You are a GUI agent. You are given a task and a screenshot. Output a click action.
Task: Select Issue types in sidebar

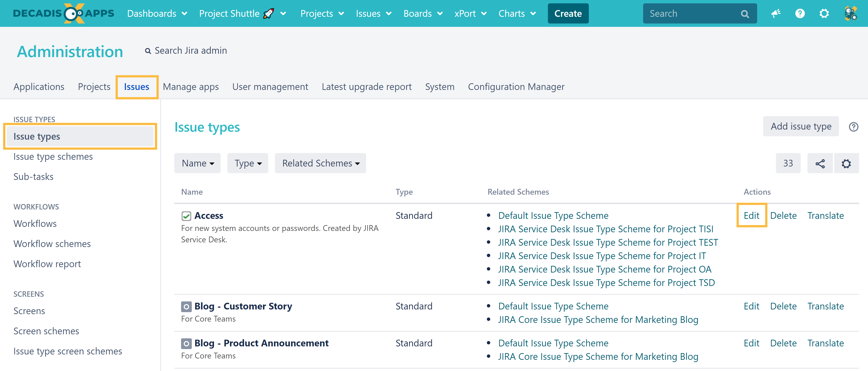coord(80,136)
